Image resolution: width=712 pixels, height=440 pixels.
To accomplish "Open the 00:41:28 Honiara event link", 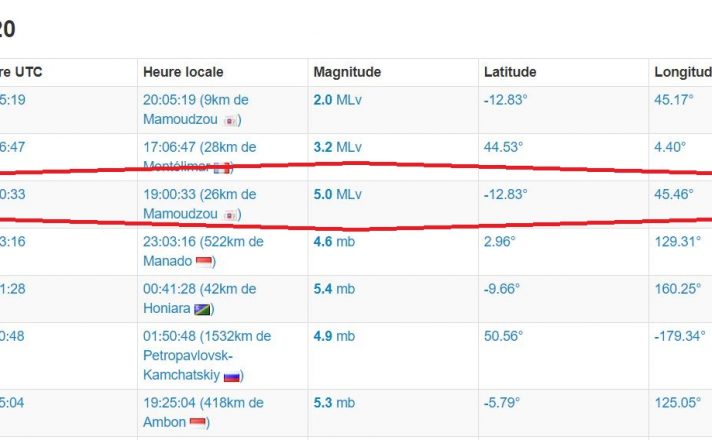I will tap(199, 298).
